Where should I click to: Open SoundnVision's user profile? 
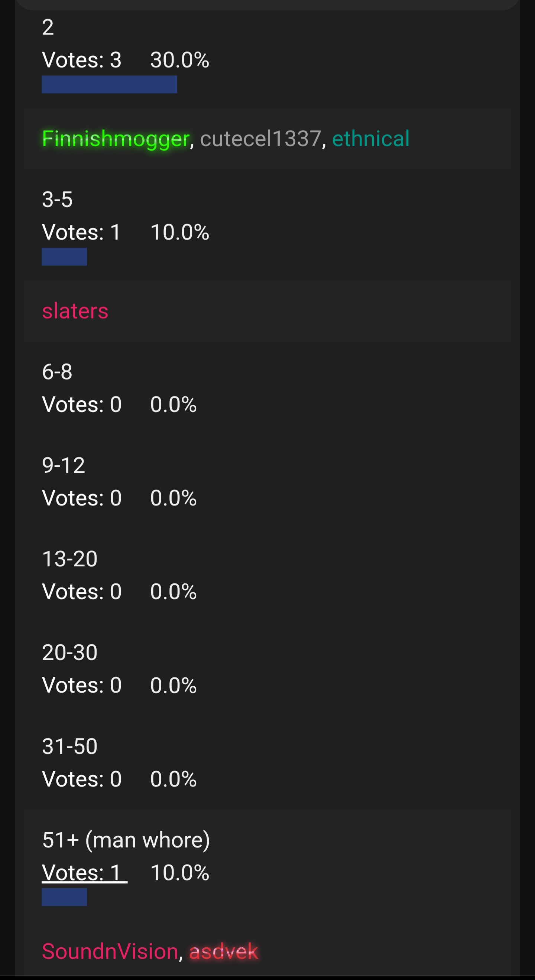[x=110, y=951]
